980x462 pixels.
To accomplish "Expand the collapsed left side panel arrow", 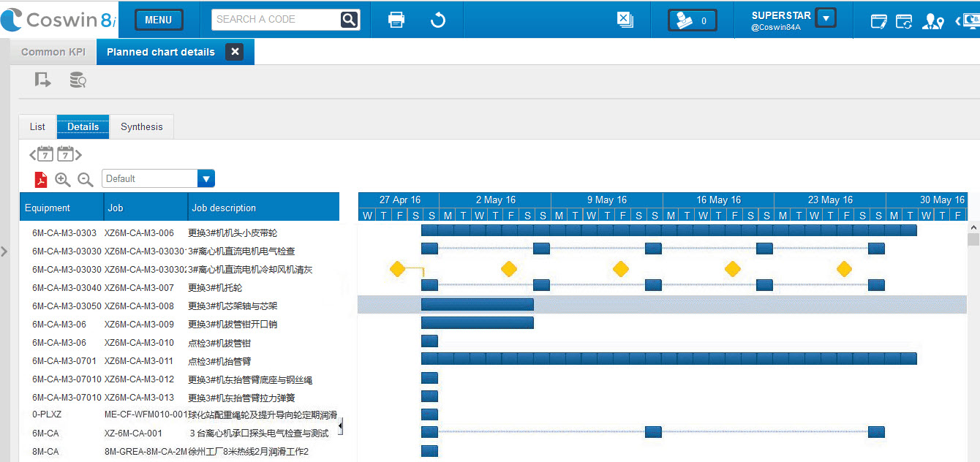I will [x=4, y=251].
